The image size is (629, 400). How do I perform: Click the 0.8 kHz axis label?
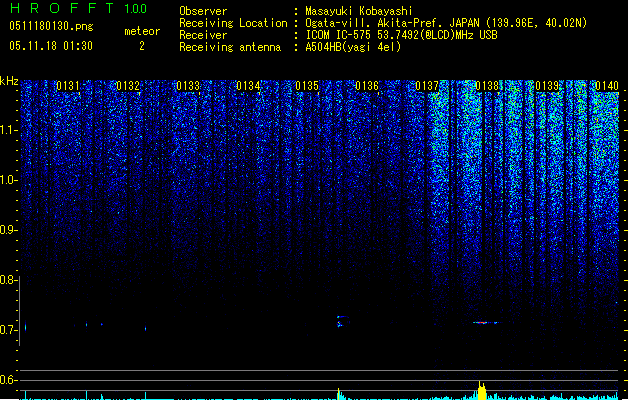8,280
